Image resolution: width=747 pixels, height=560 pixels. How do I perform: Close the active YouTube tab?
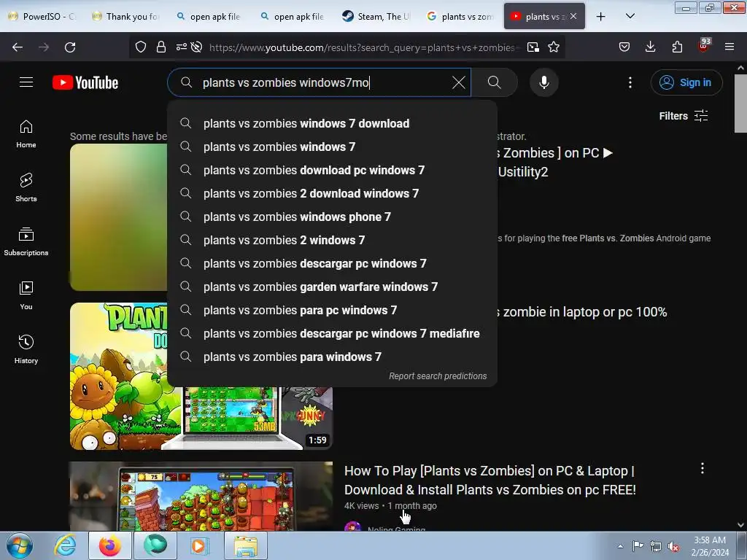[x=573, y=16]
